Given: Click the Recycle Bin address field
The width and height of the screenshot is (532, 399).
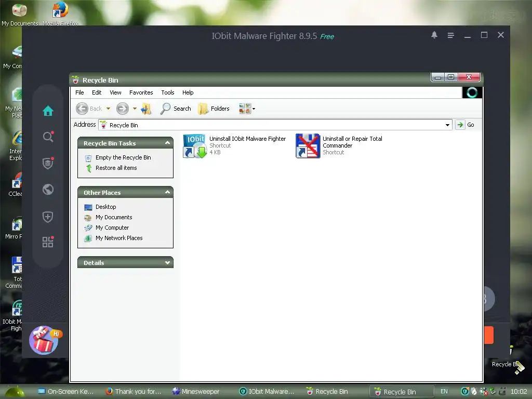Looking at the screenshot, I should (x=275, y=125).
